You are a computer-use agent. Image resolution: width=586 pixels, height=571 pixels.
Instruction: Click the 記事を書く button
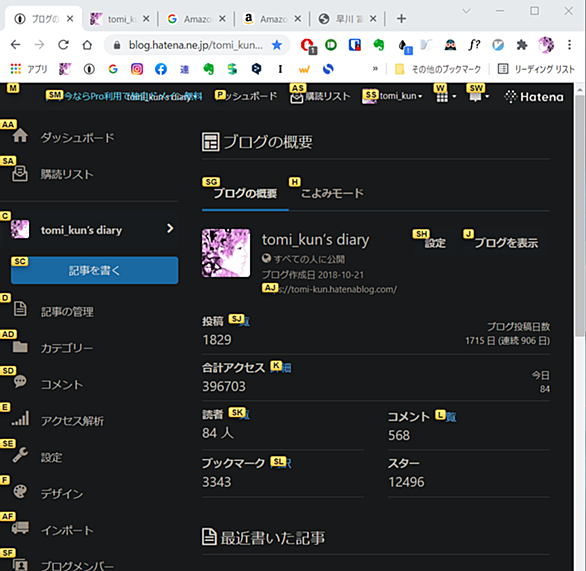point(95,270)
